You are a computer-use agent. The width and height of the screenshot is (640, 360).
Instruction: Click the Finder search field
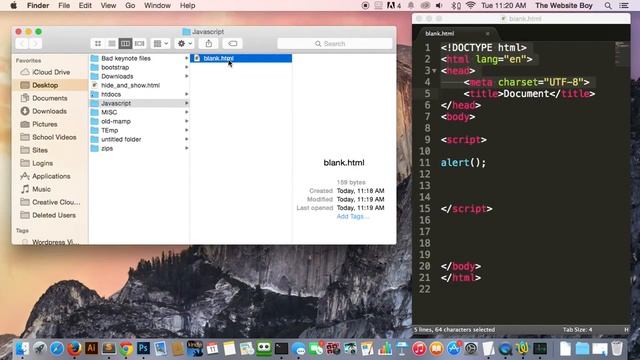pyautogui.click(x=335, y=43)
